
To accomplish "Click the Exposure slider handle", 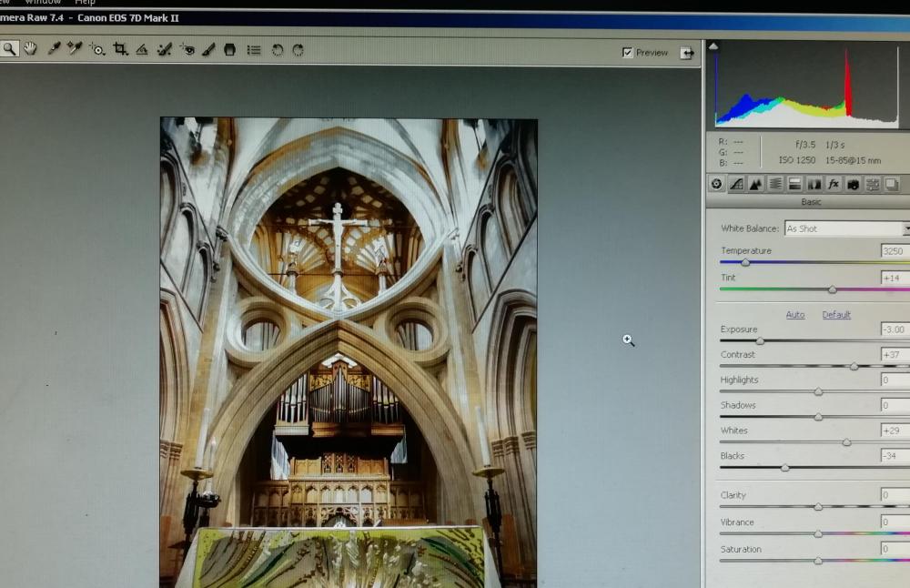I will pos(760,341).
